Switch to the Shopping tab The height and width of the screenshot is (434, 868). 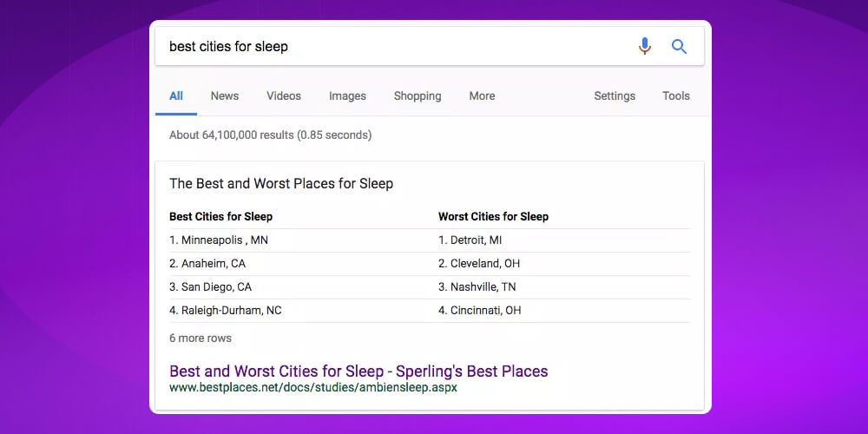418,96
